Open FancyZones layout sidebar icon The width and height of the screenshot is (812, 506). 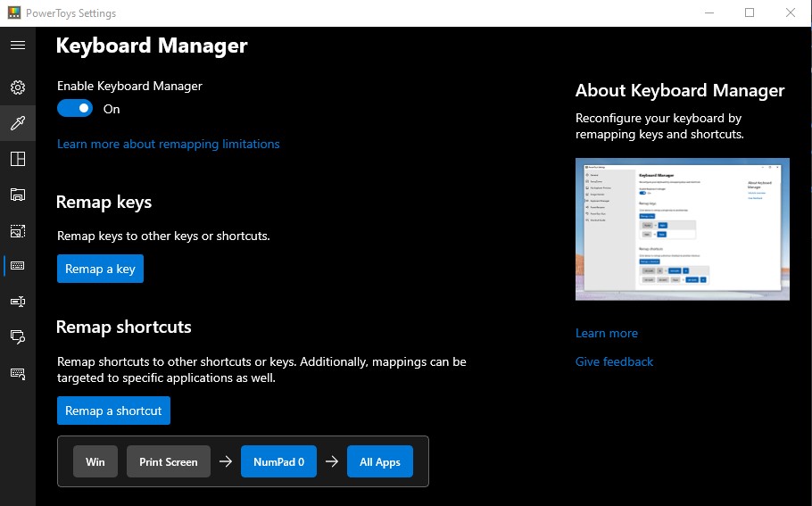click(x=18, y=159)
